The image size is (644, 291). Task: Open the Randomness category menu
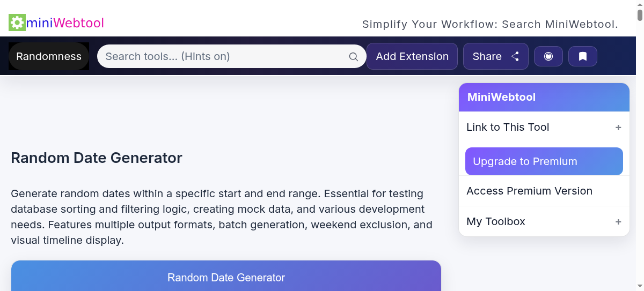click(x=49, y=56)
